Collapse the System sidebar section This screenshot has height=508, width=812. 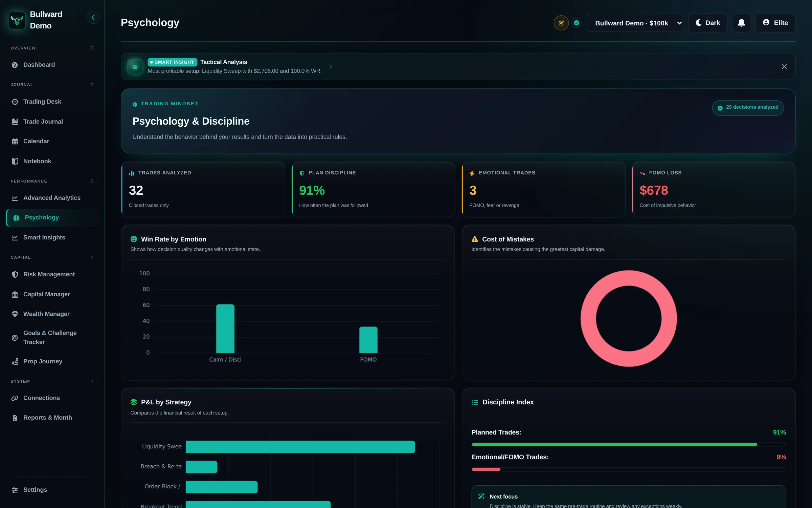[91, 381]
